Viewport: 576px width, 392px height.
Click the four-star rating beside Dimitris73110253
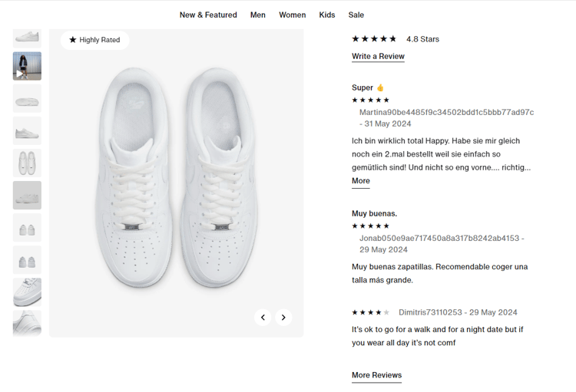tap(371, 312)
